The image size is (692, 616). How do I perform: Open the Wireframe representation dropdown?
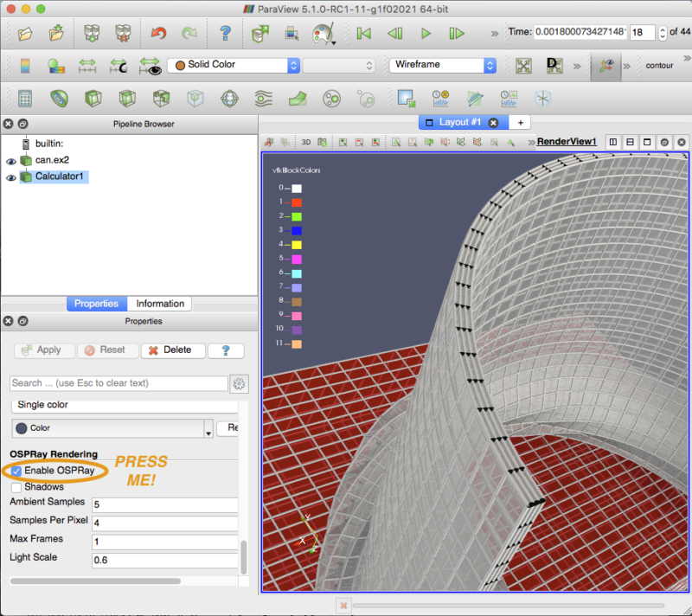click(x=442, y=65)
